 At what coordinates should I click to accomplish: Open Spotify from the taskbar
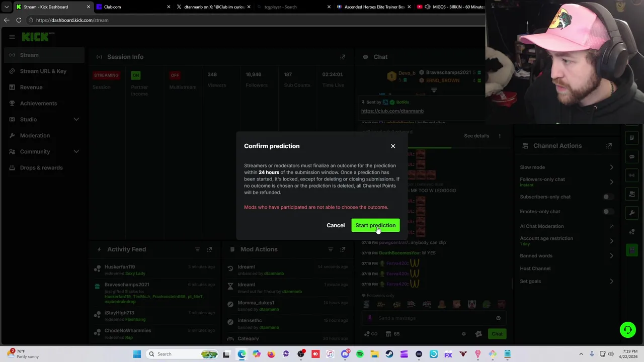click(x=360, y=354)
